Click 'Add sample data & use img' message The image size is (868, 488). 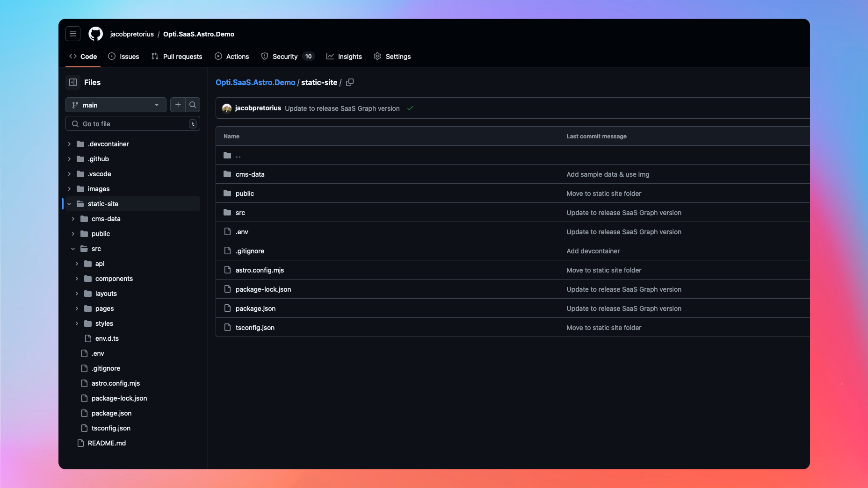tap(608, 174)
